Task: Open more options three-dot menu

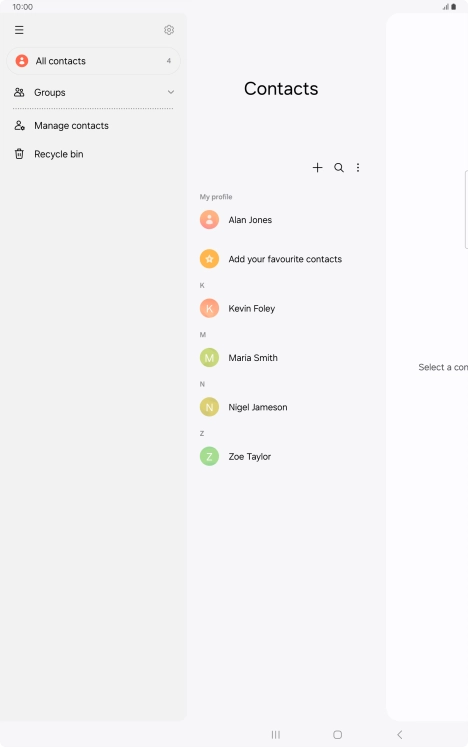Action: coord(358,168)
